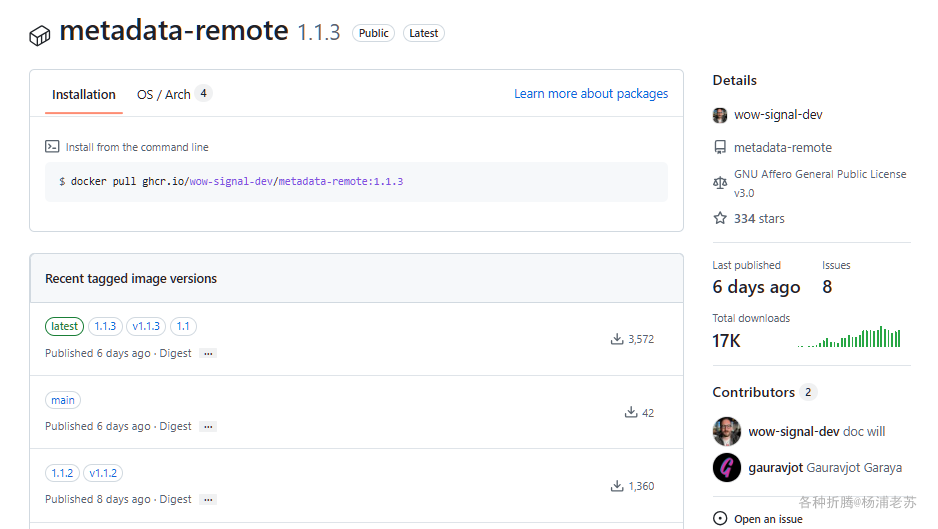Open metadata-remote repository link in Details
The image size is (938, 529).
pos(782,147)
